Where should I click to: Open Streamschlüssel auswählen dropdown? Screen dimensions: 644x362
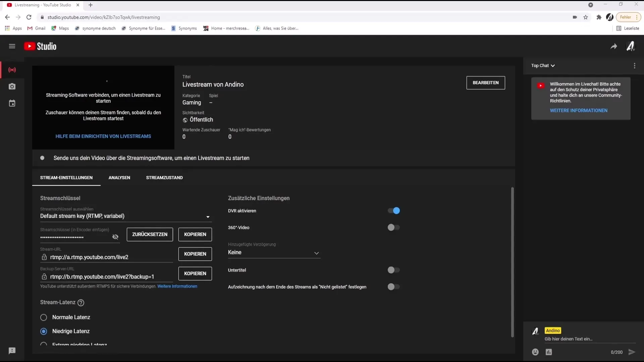click(x=125, y=216)
